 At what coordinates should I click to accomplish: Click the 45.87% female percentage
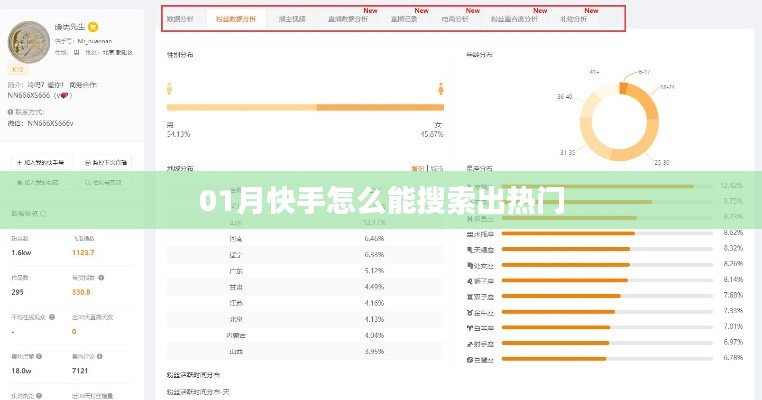(432, 134)
